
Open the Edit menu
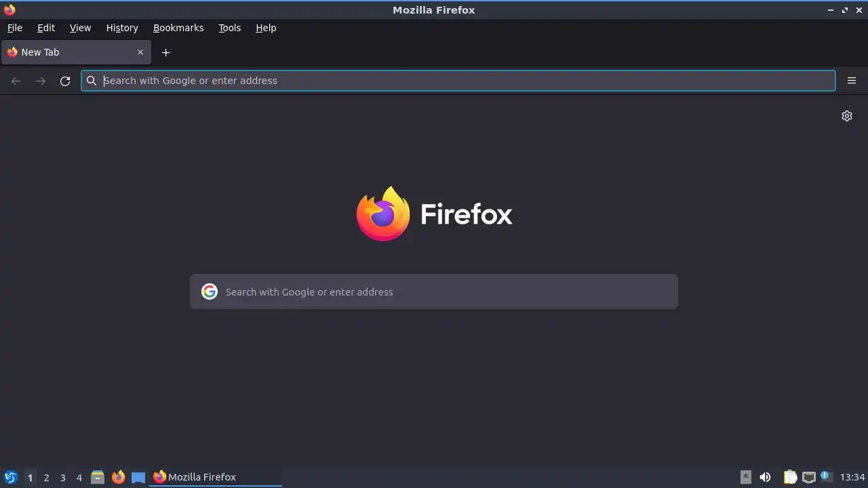pyautogui.click(x=46, y=28)
